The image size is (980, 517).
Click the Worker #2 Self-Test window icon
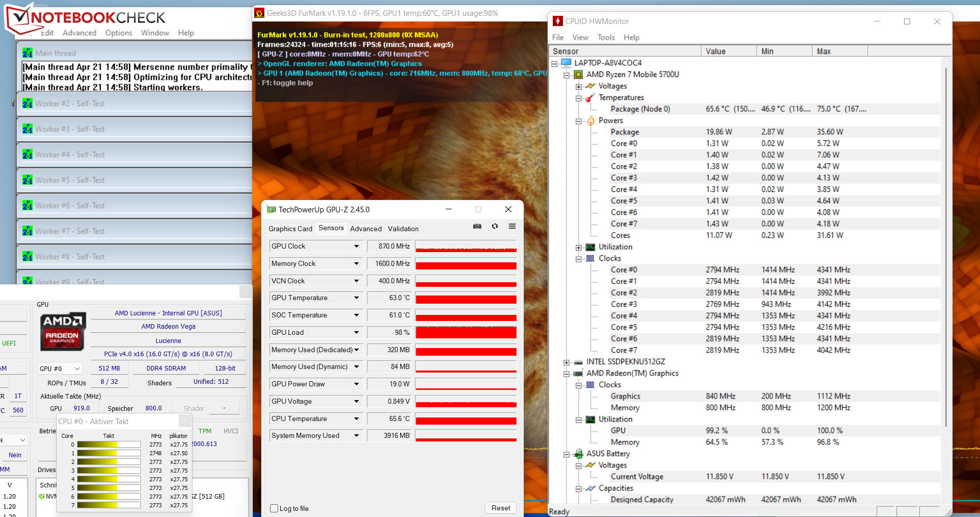[x=28, y=104]
